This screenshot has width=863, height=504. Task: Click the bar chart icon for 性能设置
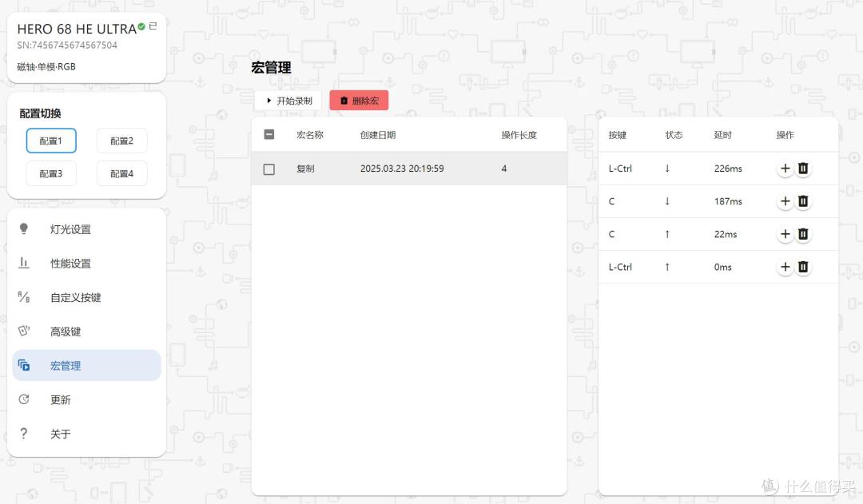(x=24, y=263)
